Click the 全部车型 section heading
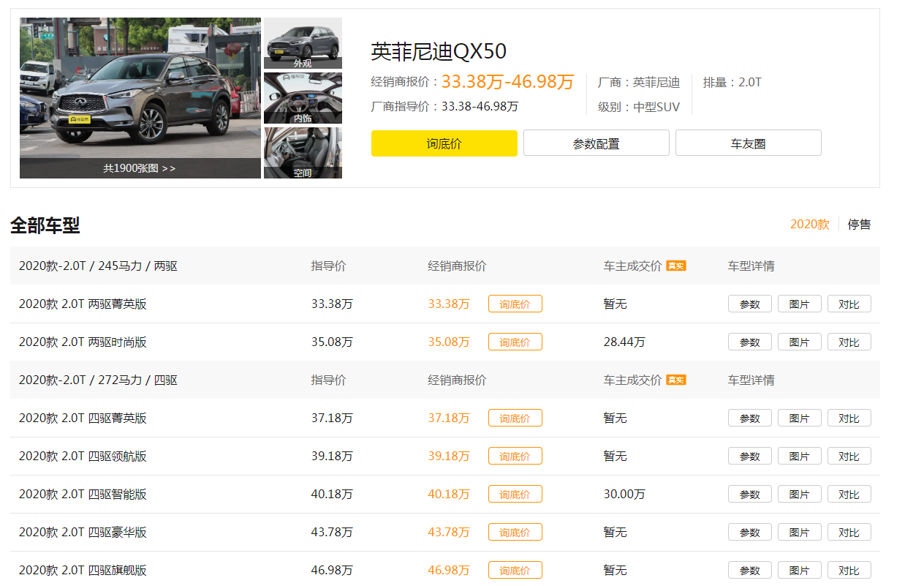Viewport: 924px width, 586px height. (45, 225)
